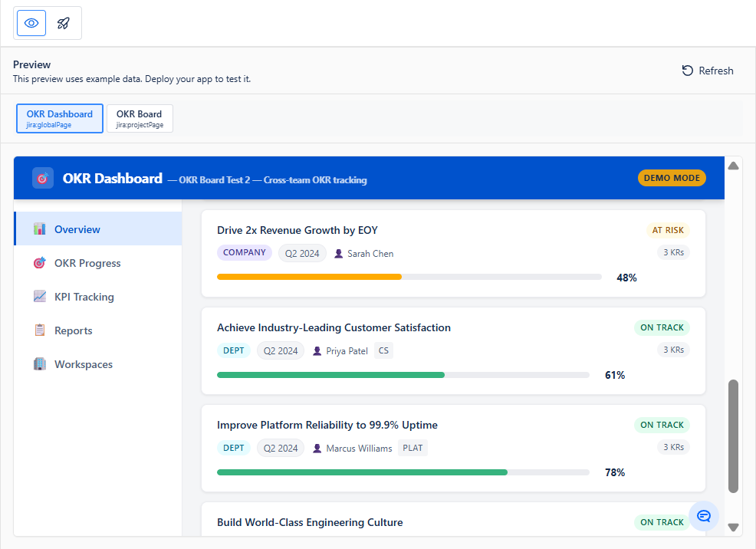Click the Refresh button label
Viewport: 756px width, 549px height.
coord(716,71)
